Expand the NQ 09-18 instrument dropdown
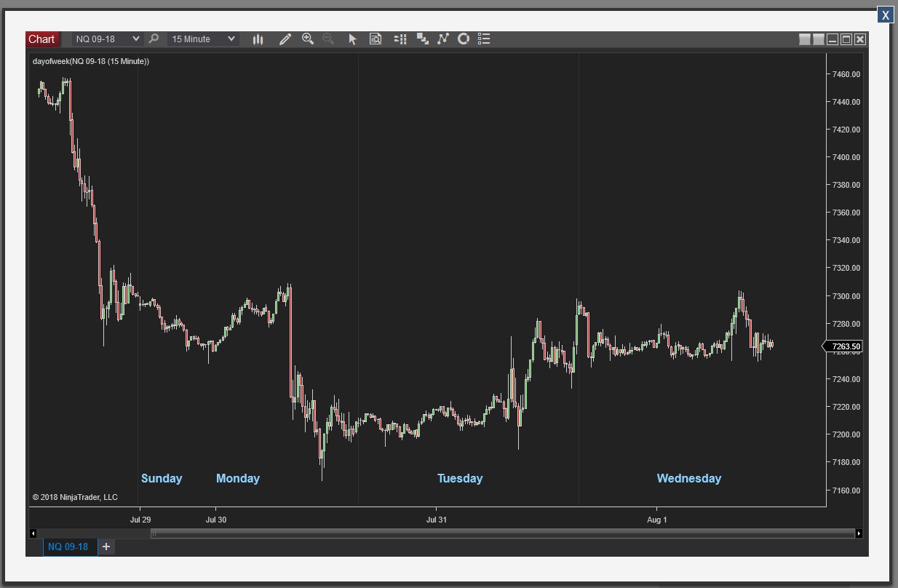The image size is (898, 588). click(x=135, y=39)
